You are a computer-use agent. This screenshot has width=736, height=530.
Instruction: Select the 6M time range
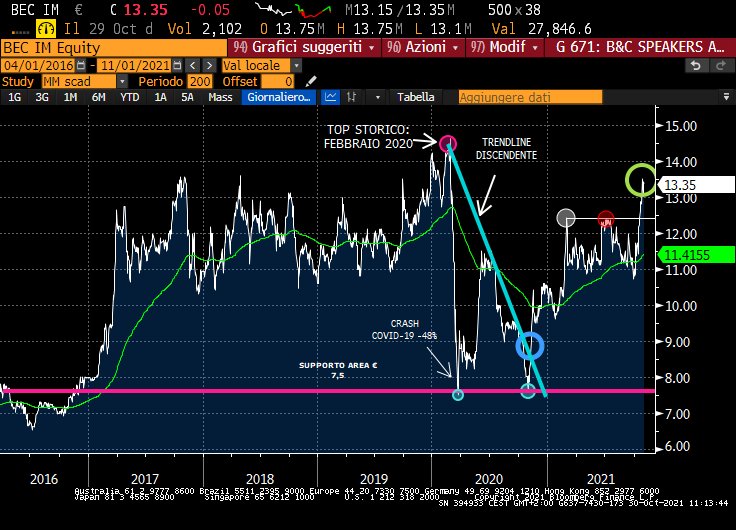pos(98,98)
